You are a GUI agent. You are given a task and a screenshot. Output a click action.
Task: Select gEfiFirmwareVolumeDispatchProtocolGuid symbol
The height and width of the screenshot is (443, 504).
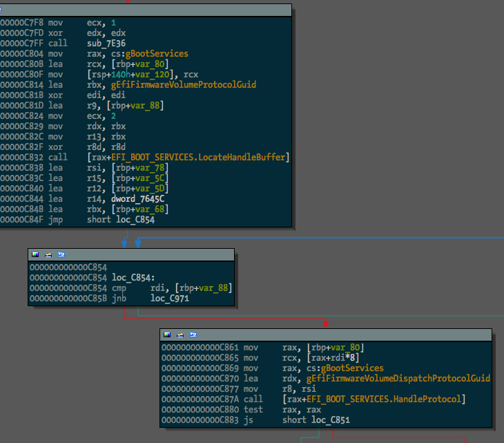pos(398,378)
